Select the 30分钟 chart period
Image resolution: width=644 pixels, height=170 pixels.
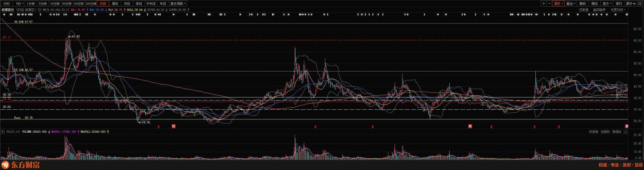click(x=67, y=4)
